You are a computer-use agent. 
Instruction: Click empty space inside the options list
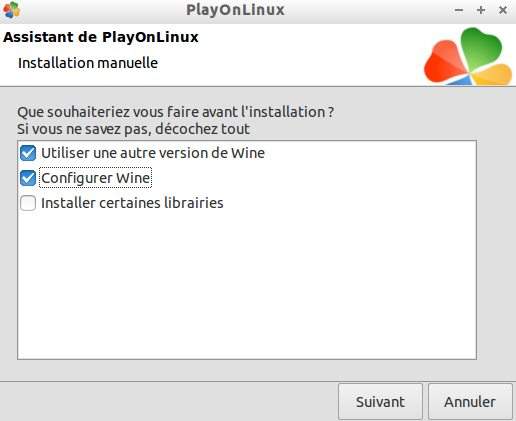[x=247, y=283]
